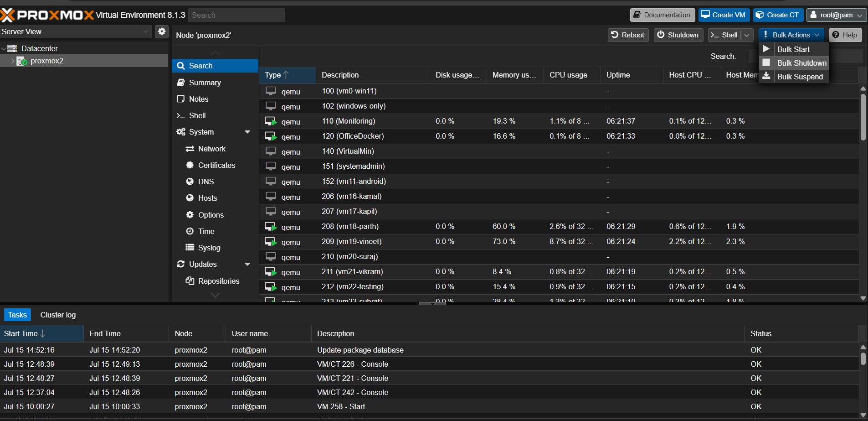
Task: Click the Documentation button
Action: tap(663, 15)
